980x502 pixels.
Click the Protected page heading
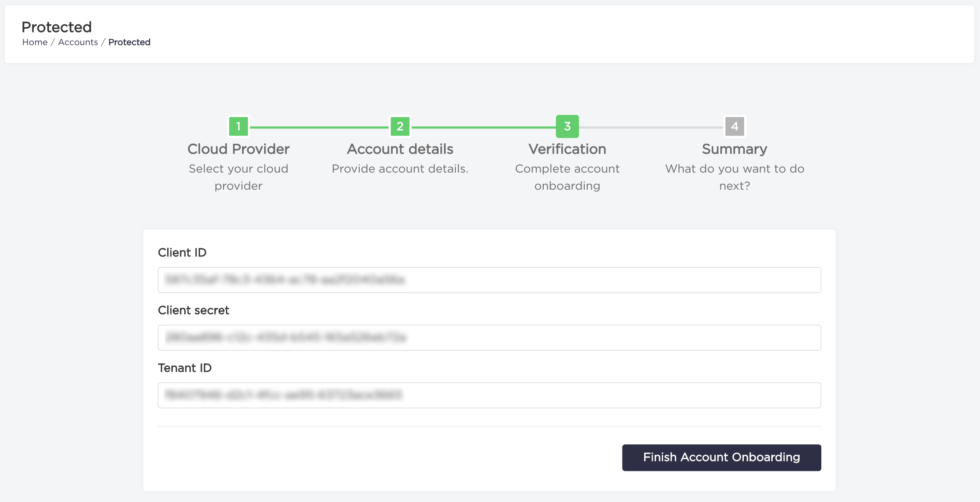pos(57,27)
